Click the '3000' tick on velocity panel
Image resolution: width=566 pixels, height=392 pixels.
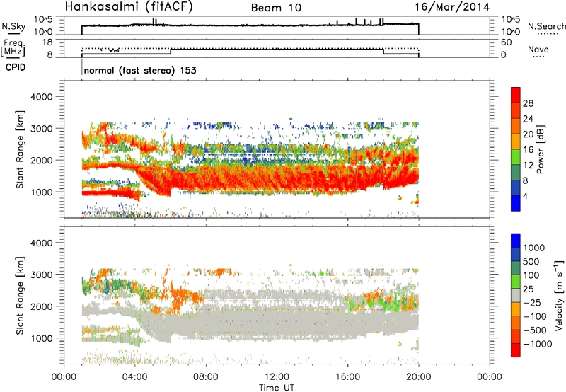point(41,275)
